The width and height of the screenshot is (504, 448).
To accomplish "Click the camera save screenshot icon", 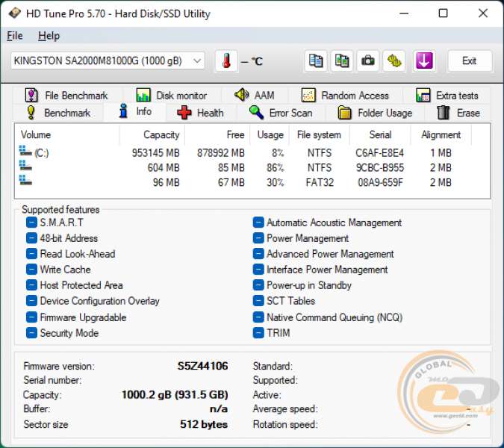I will point(367,60).
